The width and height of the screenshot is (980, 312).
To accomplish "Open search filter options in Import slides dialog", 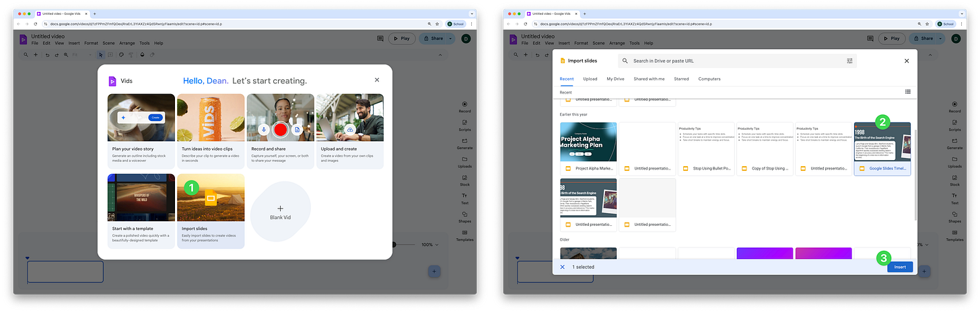I will 849,61.
